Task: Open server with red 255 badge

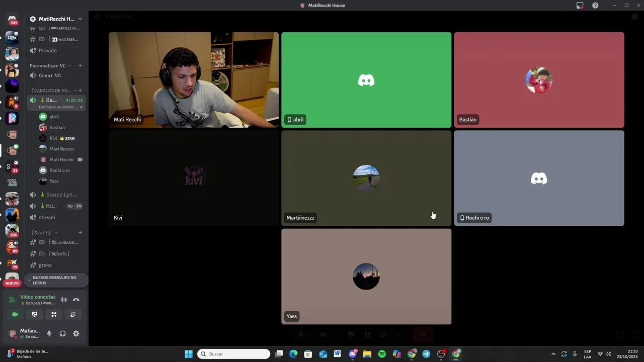Action: coord(12,231)
